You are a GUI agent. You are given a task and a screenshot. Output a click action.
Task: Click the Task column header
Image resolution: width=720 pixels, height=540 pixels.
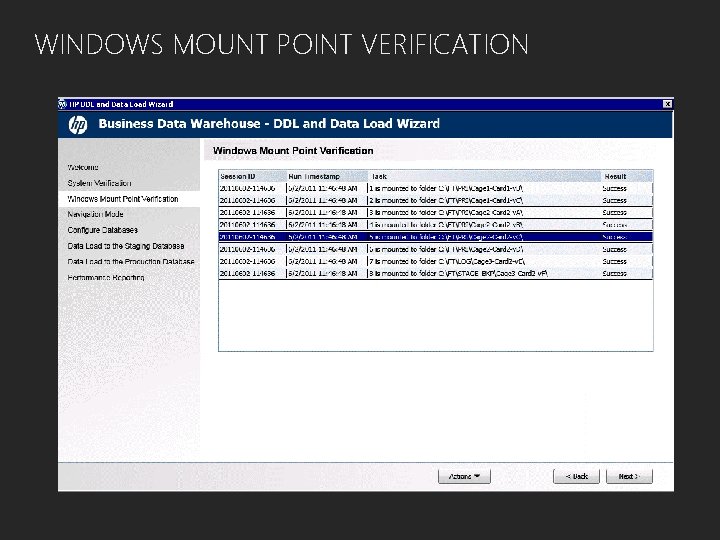coord(484,176)
